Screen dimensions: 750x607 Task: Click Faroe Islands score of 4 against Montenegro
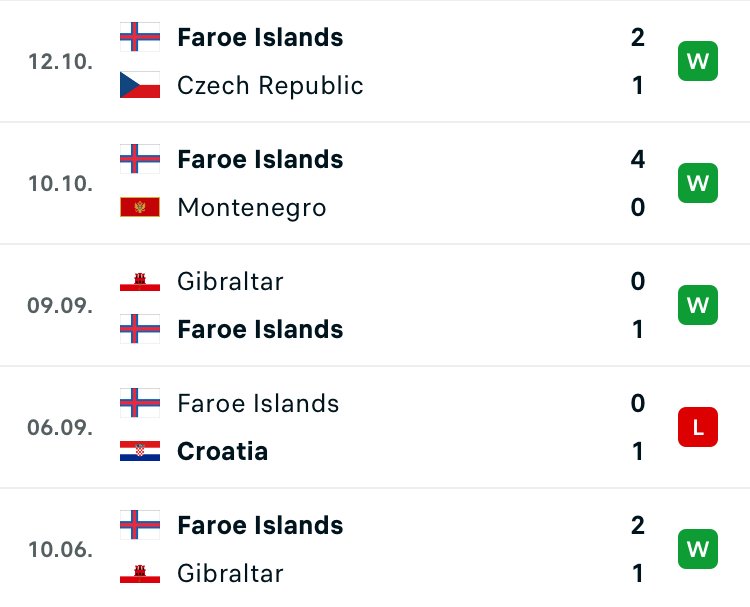click(638, 159)
